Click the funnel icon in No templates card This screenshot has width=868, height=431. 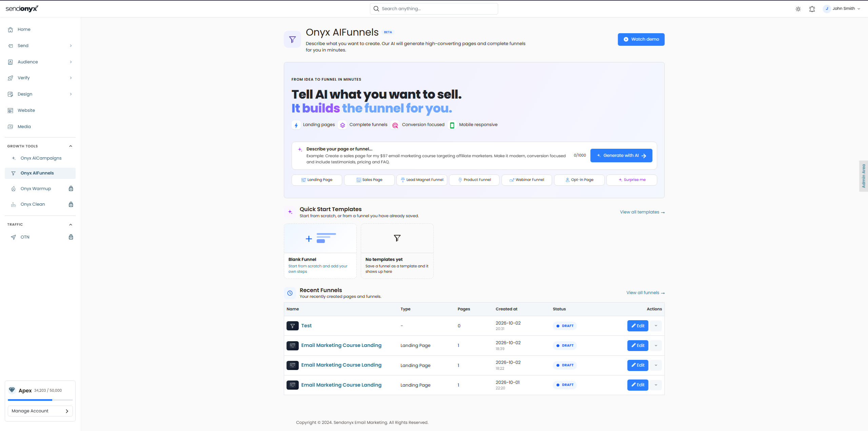397,238
